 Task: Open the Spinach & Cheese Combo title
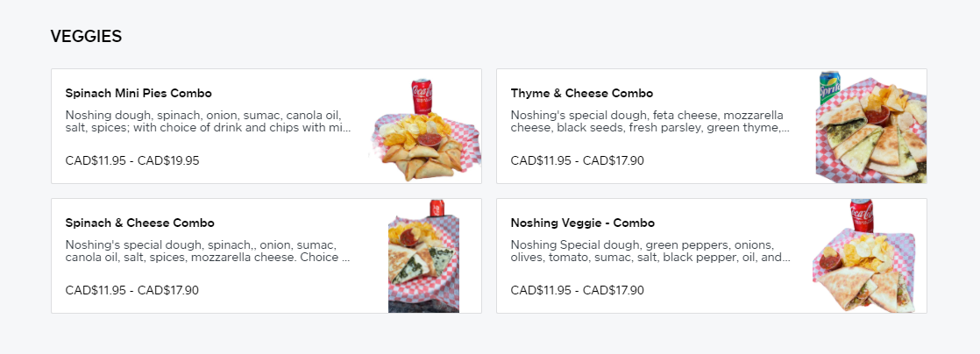point(139,223)
